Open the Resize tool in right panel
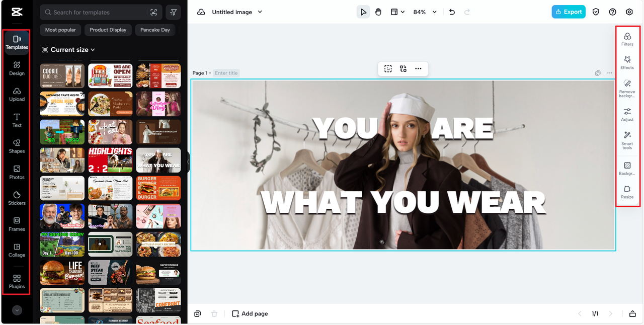Viewport: 644px width, 325px height. (x=627, y=192)
